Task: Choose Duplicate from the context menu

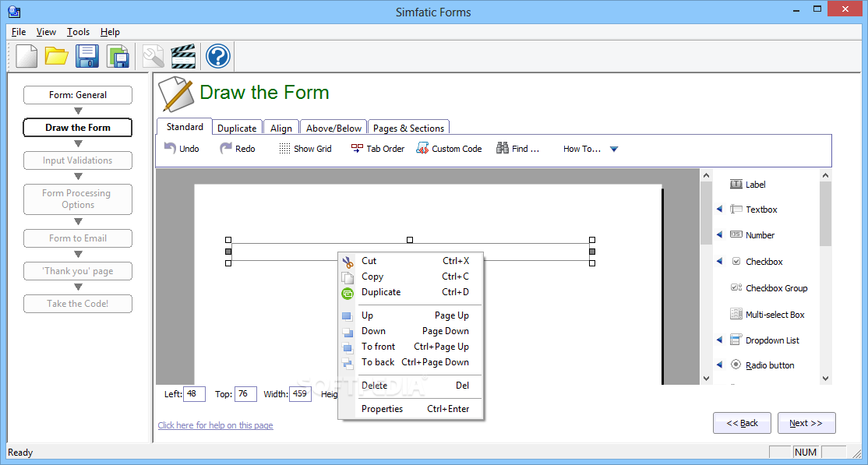Action: 411,292
